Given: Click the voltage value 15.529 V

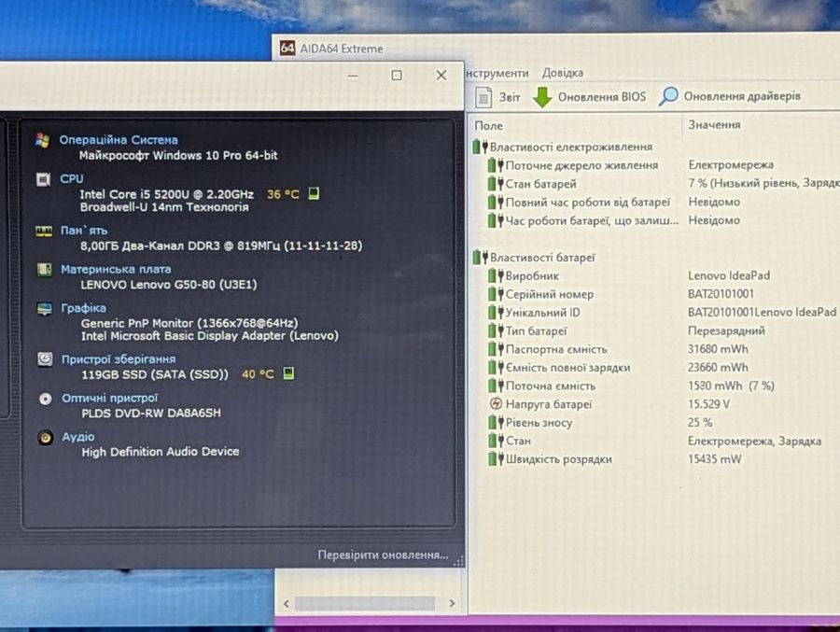Looking at the screenshot, I should coord(708,404).
